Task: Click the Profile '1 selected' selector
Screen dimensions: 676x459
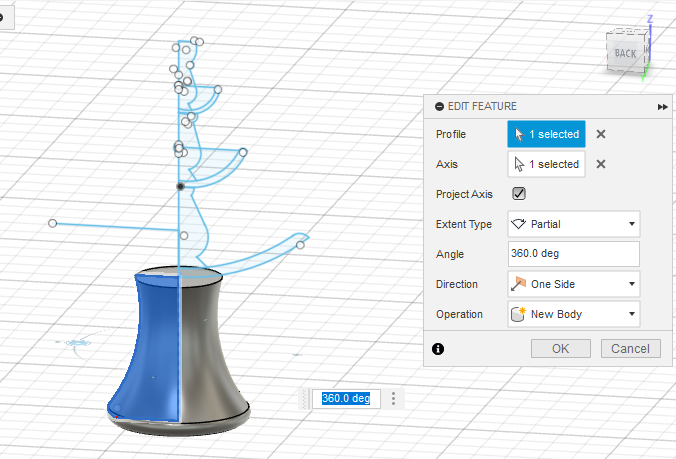Action: (x=546, y=134)
